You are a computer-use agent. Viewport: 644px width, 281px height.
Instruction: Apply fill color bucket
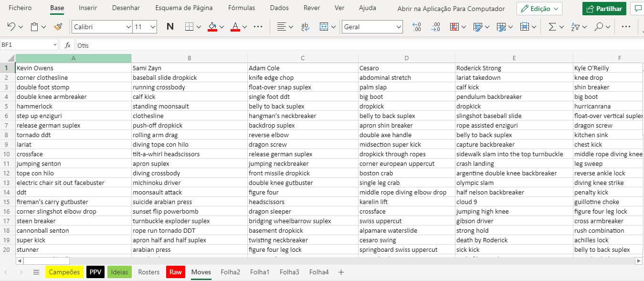coord(212,27)
